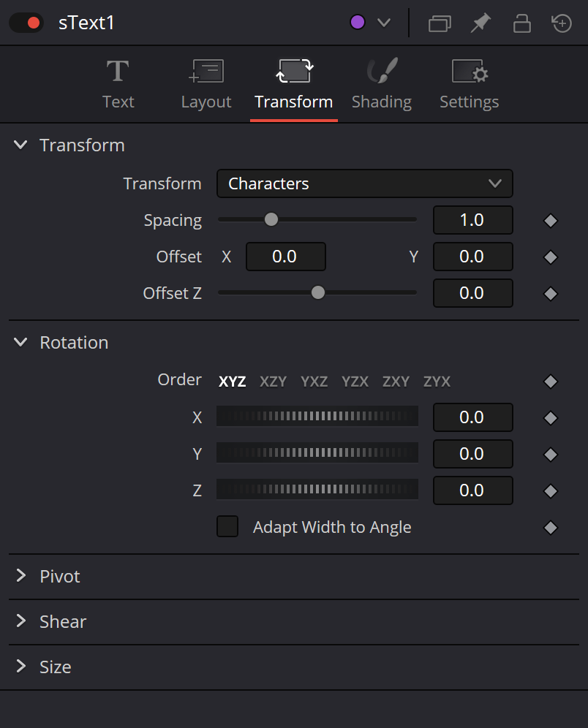The width and height of the screenshot is (588, 728).
Task: Expand the Size section
Action: pyautogui.click(x=20, y=667)
